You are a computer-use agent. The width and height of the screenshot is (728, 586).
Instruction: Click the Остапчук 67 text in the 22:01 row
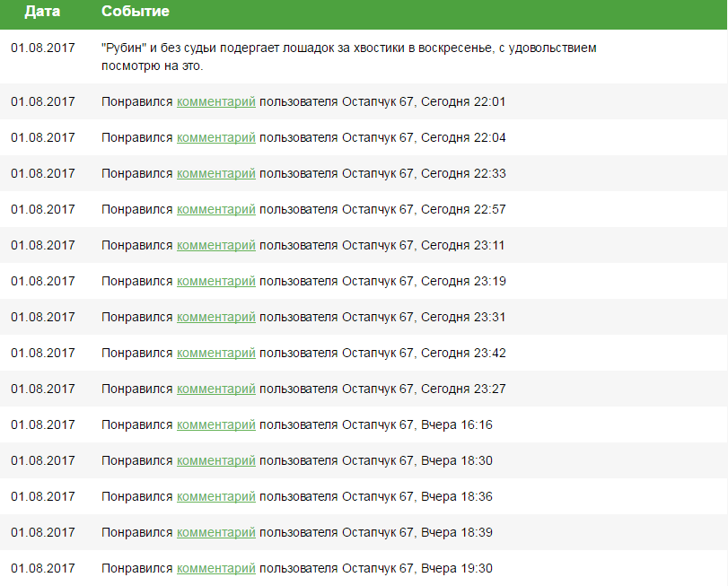[377, 101]
